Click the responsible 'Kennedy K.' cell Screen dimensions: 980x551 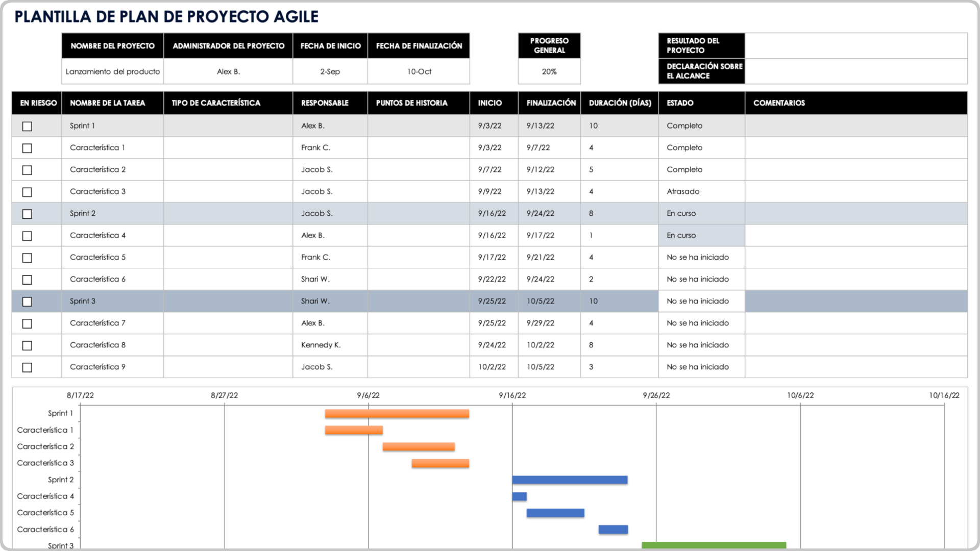[330, 345]
